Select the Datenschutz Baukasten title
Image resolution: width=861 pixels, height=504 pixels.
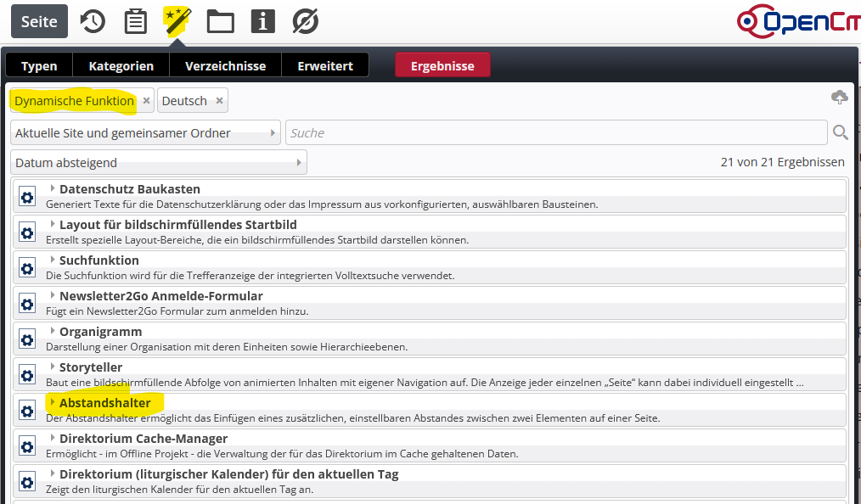(130, 189)
